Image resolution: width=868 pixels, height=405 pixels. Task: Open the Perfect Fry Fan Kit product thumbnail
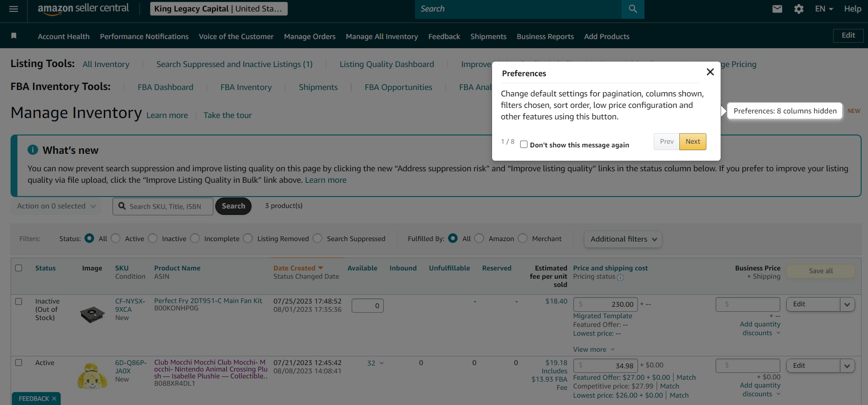(92, 315)
